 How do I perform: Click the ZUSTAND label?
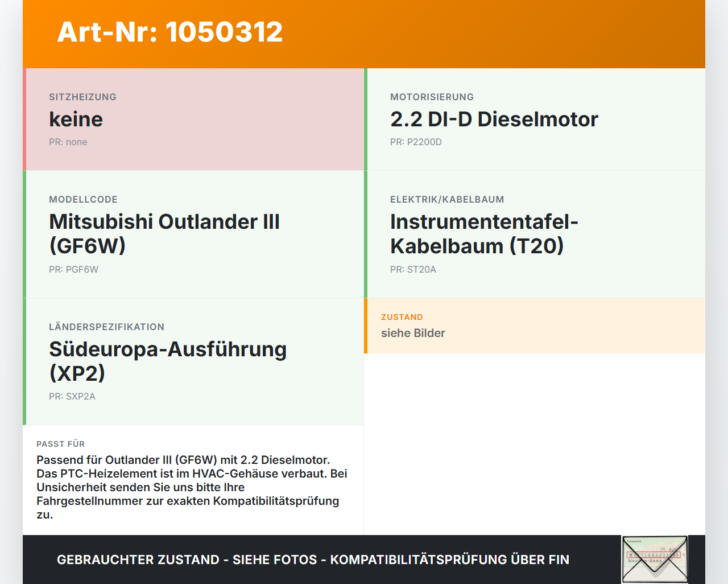402,317
